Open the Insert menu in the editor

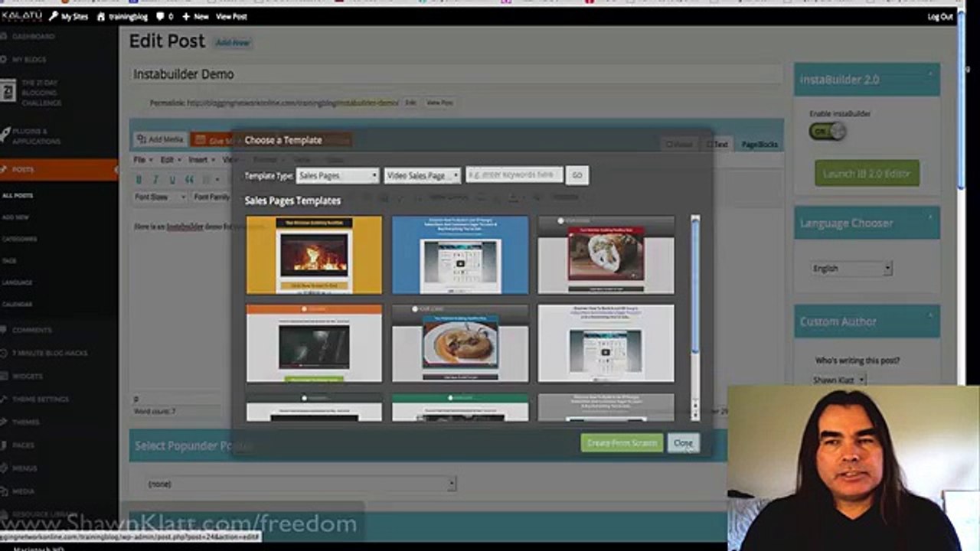coord(201,160)
